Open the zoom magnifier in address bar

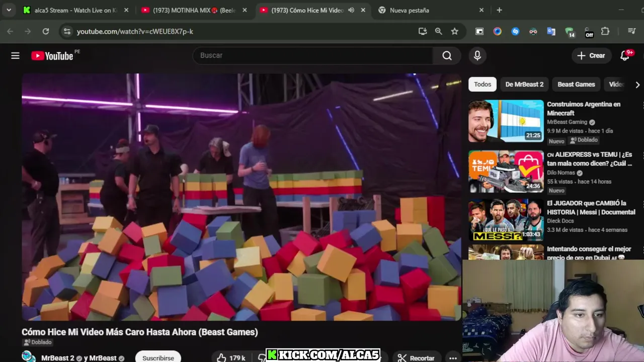point(439,31)
